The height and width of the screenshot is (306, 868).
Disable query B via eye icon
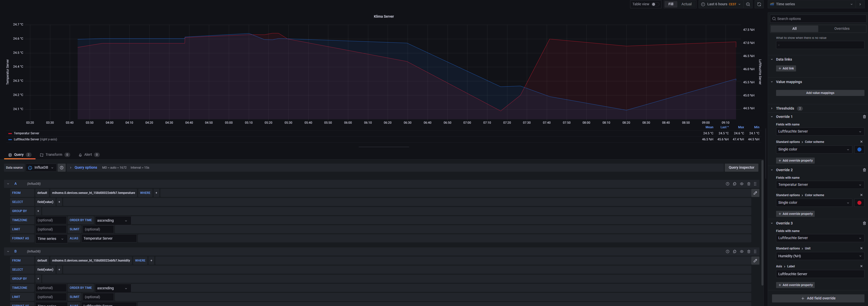pyautogui.click(x=742, y=252)
